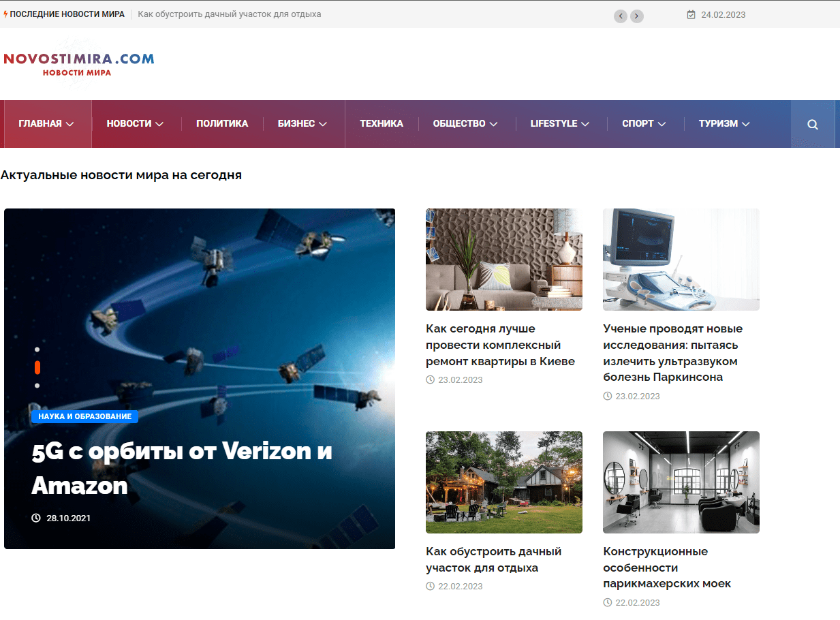Click the lightning bolt icon in ticker
This screenshot has width=840, height=620.
(x=6, y=14)
